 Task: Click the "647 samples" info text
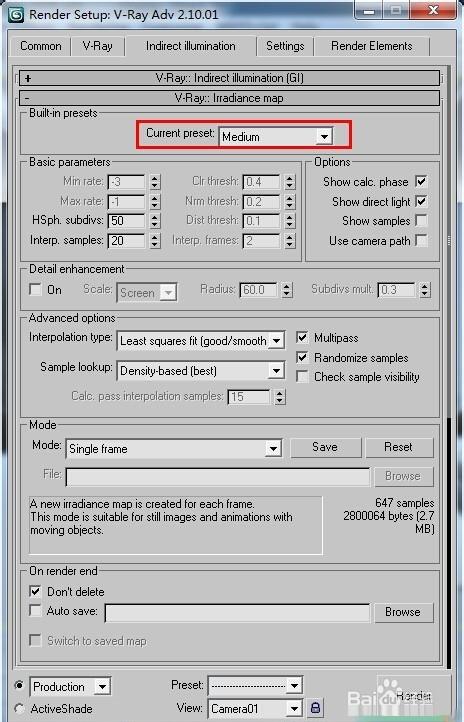coord(405,503)
